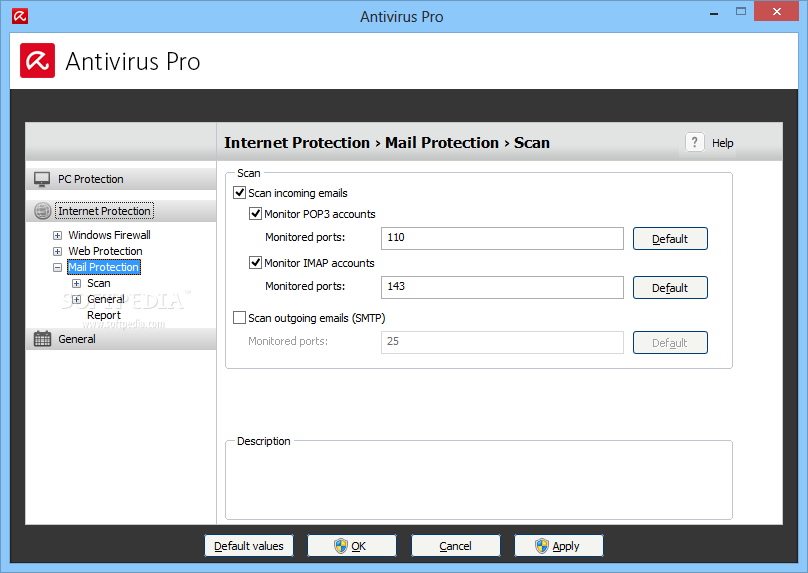Open the Internet Protection section
The width and height of the screenshot is (808, 573).
click(x=121, y=211)
